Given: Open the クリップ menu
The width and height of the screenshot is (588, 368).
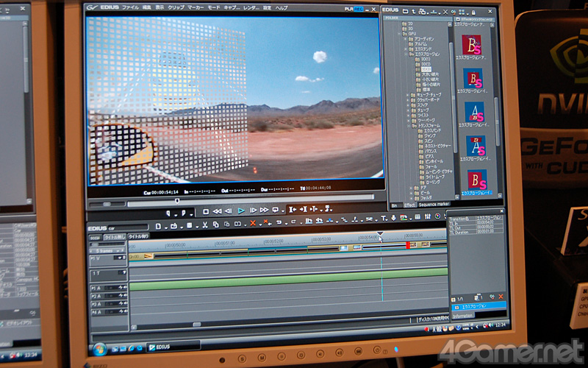Looking at the screenshot, I should (x=176, y=7).
